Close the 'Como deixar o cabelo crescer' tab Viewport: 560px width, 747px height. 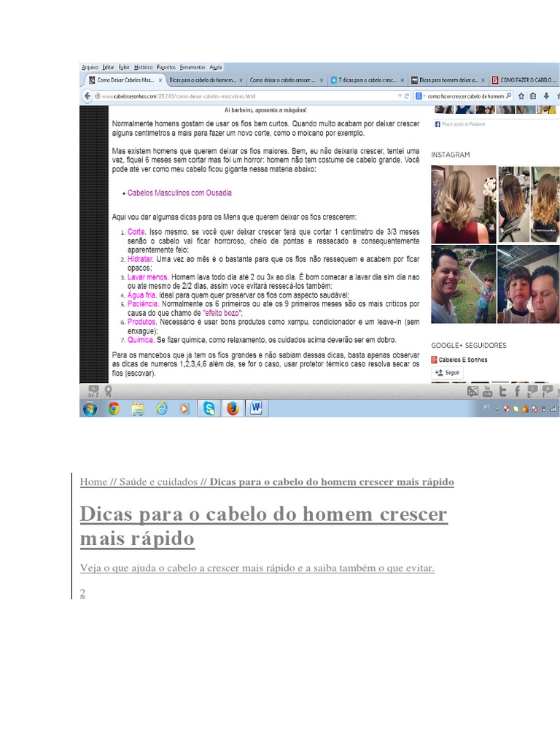coord(322,80)
